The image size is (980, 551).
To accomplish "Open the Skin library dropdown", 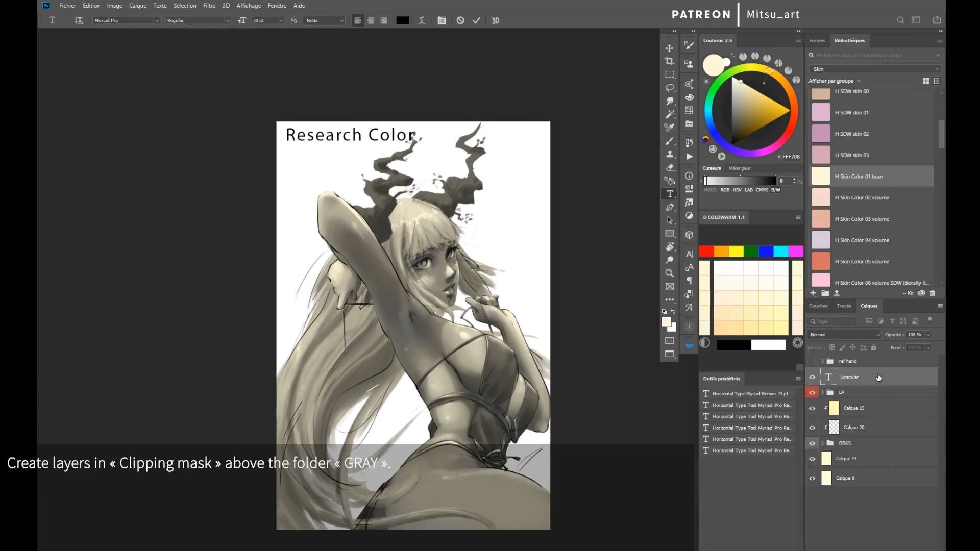I will (x=875, y=69).
